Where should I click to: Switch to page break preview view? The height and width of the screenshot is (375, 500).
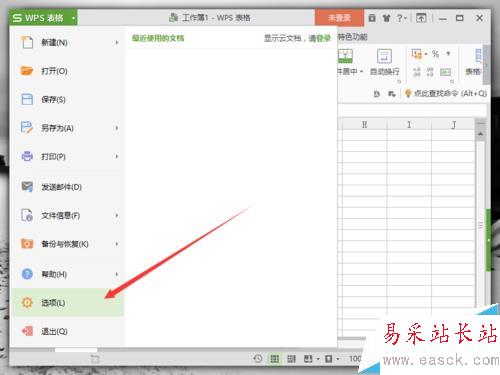291,359
